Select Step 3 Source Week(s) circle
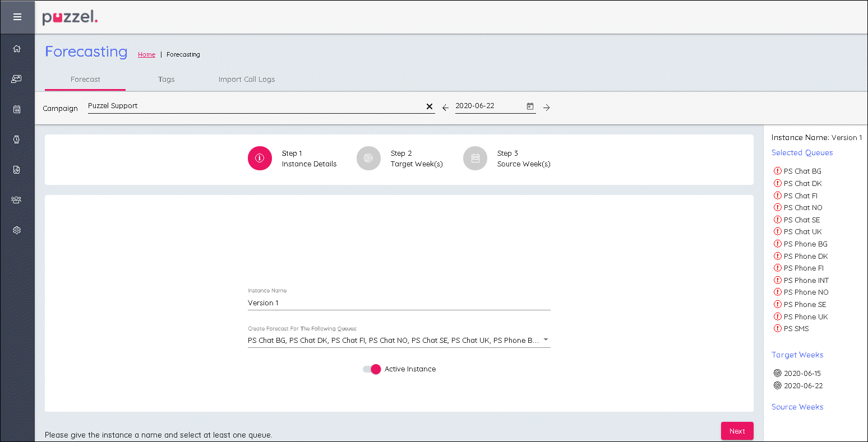 [x=475, y=159]
